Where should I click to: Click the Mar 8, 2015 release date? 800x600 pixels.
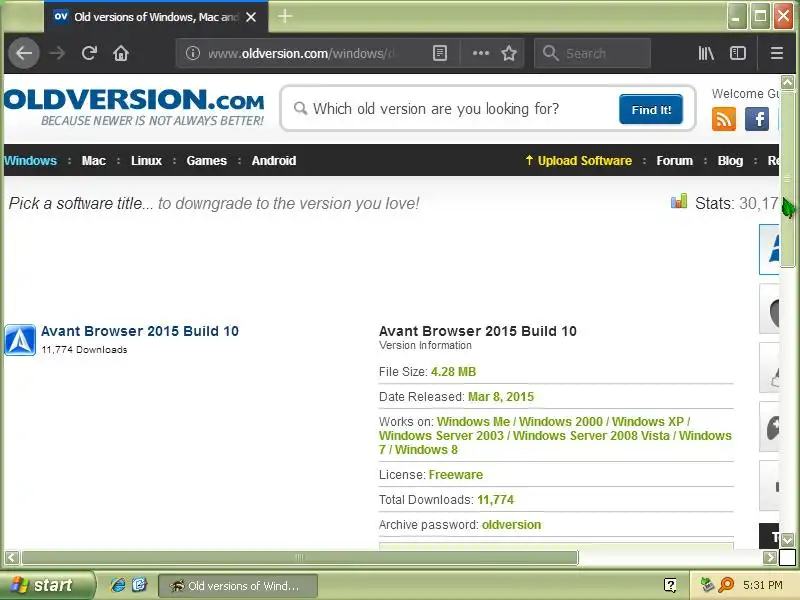point(501,396)
